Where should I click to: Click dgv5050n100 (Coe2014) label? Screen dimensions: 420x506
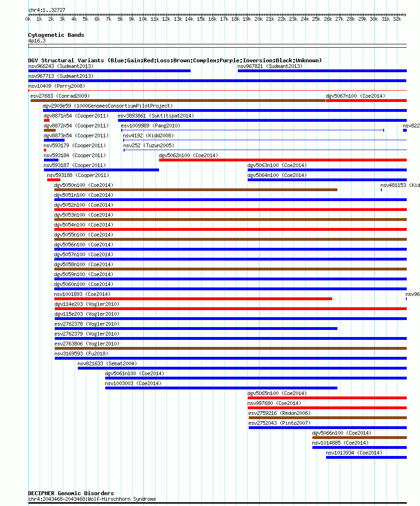pos(84,185)
